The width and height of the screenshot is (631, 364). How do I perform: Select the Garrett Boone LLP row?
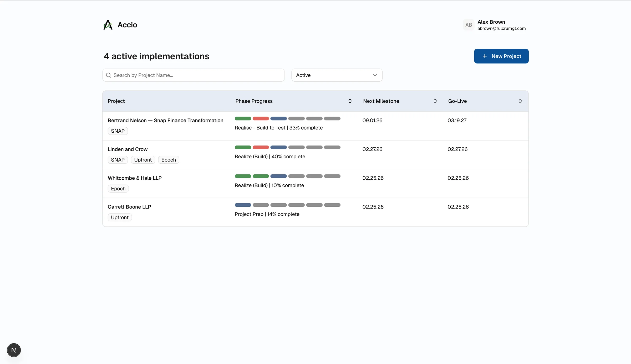click(315, 212)
